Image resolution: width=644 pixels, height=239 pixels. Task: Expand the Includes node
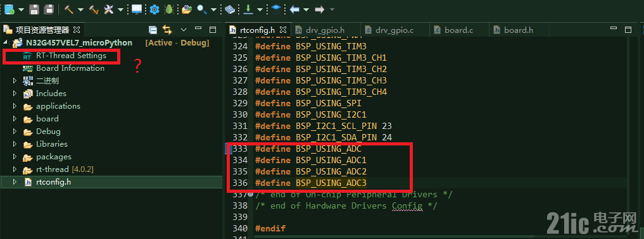point(15,94)
